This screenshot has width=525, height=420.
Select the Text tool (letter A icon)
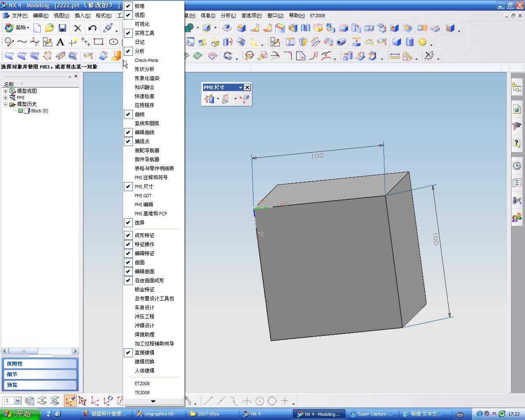pos(60,42)
